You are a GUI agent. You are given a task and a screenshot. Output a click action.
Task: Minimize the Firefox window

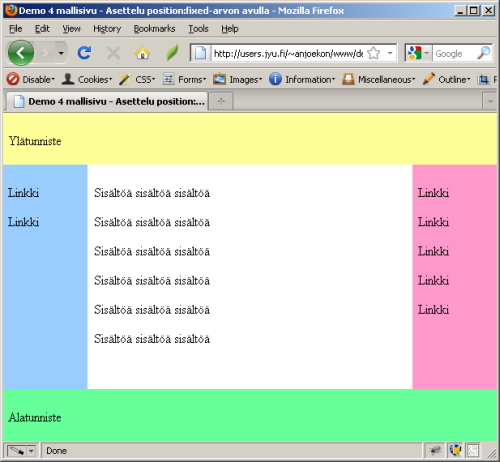460,10
